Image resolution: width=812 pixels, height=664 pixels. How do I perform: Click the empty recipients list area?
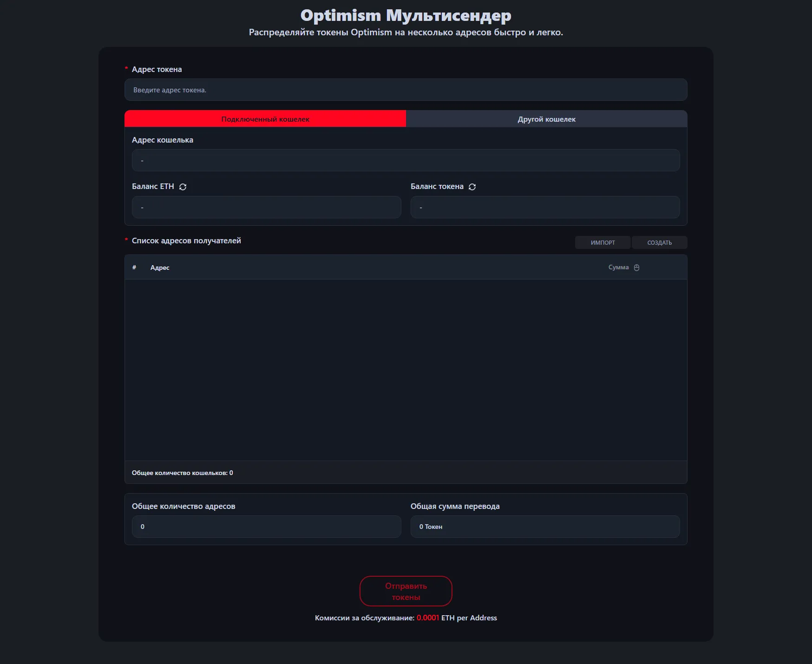[406, 370]
